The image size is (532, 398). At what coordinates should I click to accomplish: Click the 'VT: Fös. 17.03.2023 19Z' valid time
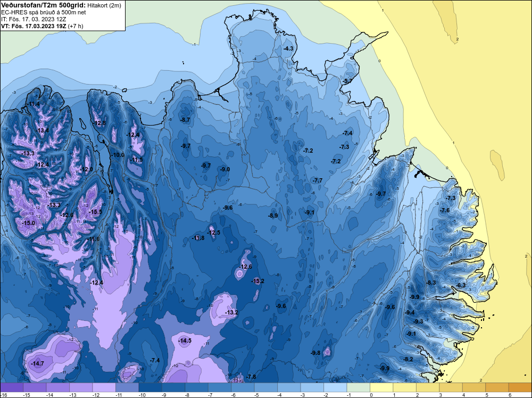pyautogui.click(x=34, y=26)
